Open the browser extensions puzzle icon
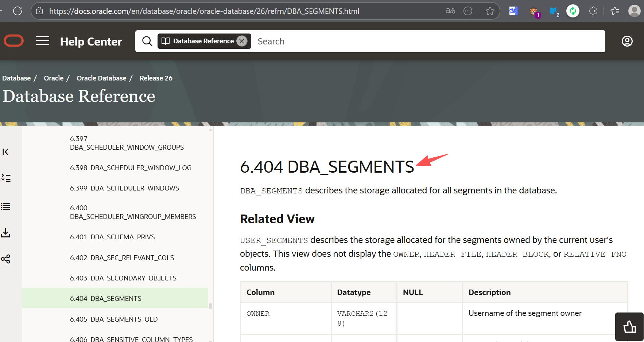 coord(593,11)
